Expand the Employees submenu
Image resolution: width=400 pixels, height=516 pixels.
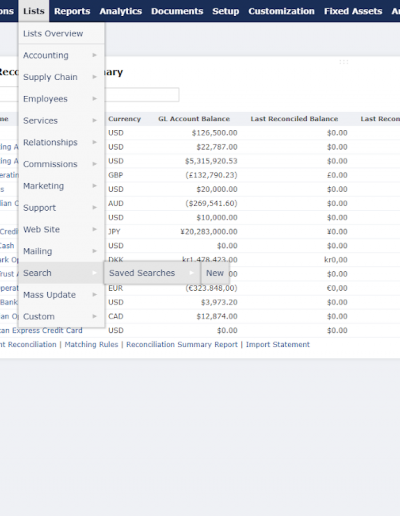pos(61,99)
